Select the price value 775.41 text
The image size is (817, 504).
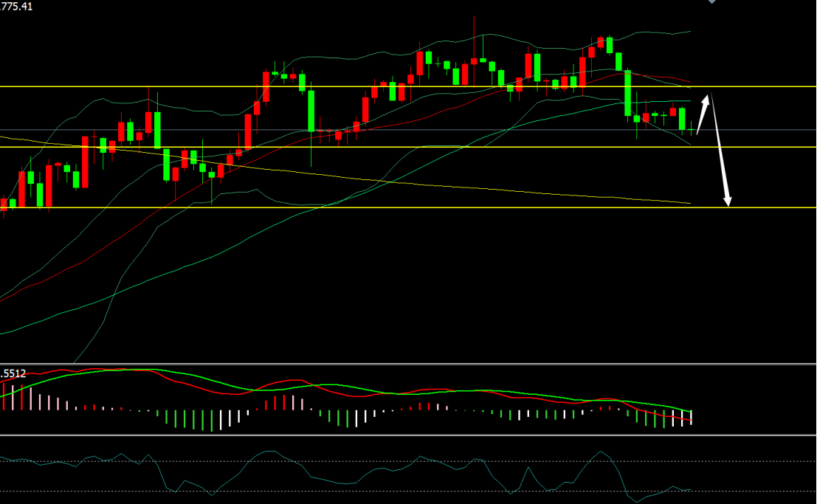[16, 7]
